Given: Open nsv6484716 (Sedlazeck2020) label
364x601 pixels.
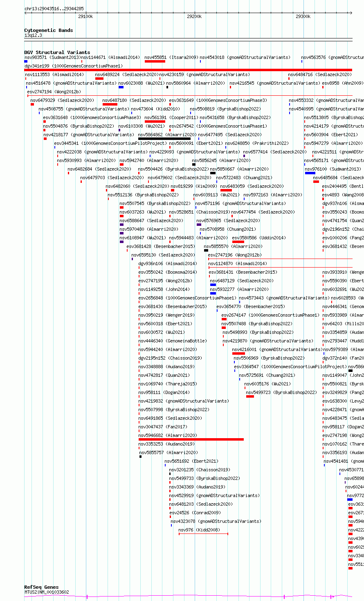Looking at the screenshot, I should coord(320,74).
